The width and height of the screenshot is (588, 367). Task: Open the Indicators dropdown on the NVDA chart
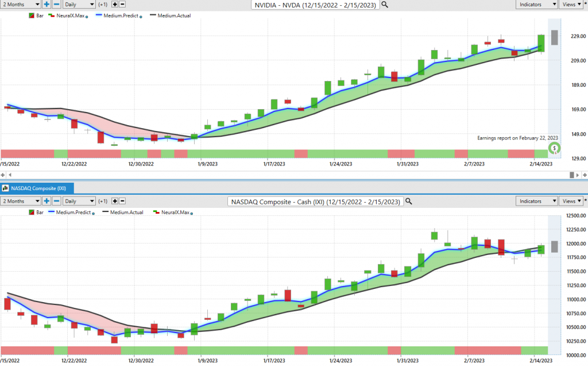click(537, 5)
